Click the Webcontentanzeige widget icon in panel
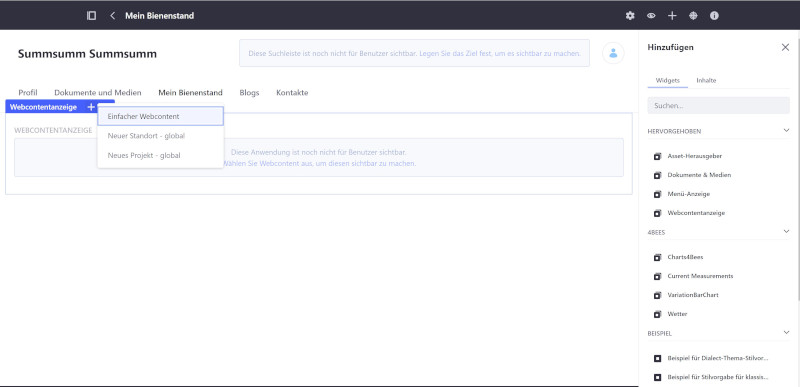Image resolution: width=800 pixels, height=387 pixels. (x=657, y=213)
